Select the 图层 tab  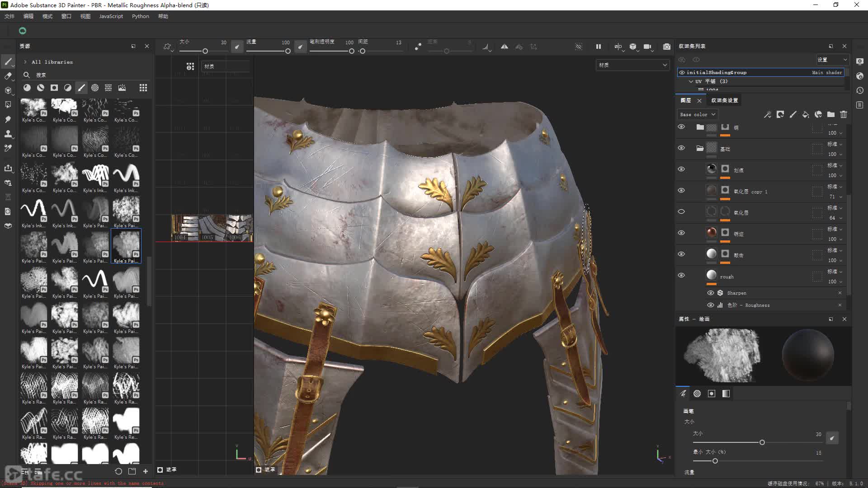(686, 100)
